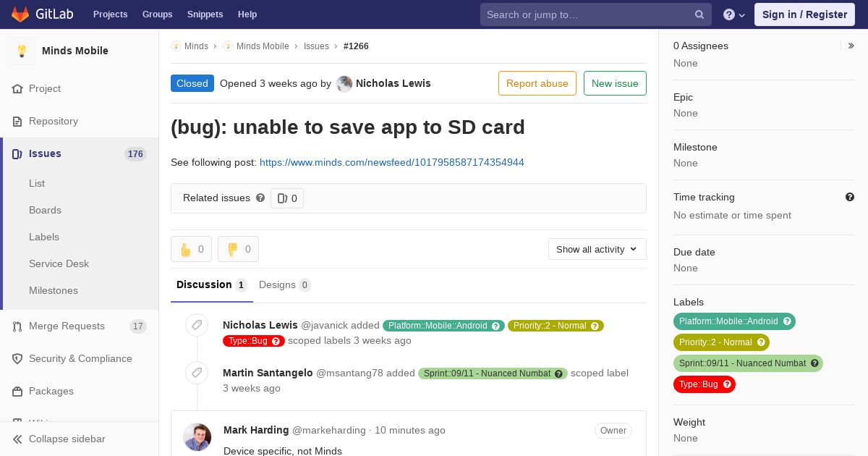Open the minds.com newsfeed link
The width and height of the screenshot is (868, 456).
tap(392, 162)
